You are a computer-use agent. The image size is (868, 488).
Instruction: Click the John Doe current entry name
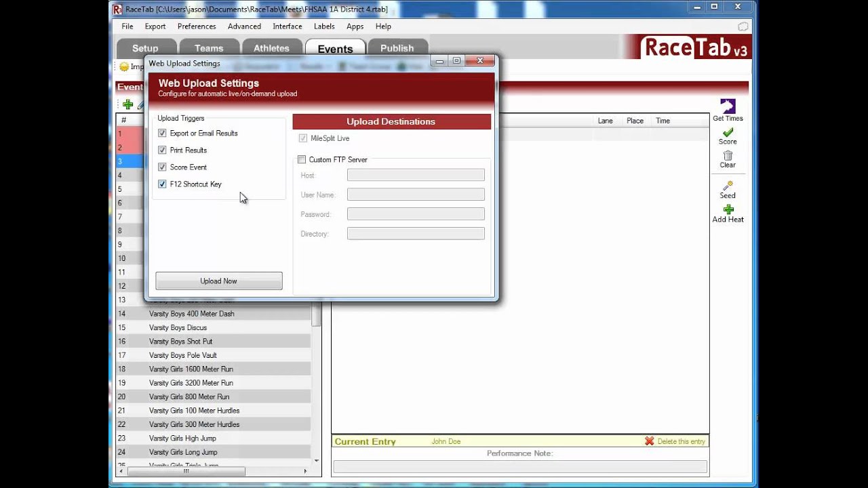coord(446,442)
